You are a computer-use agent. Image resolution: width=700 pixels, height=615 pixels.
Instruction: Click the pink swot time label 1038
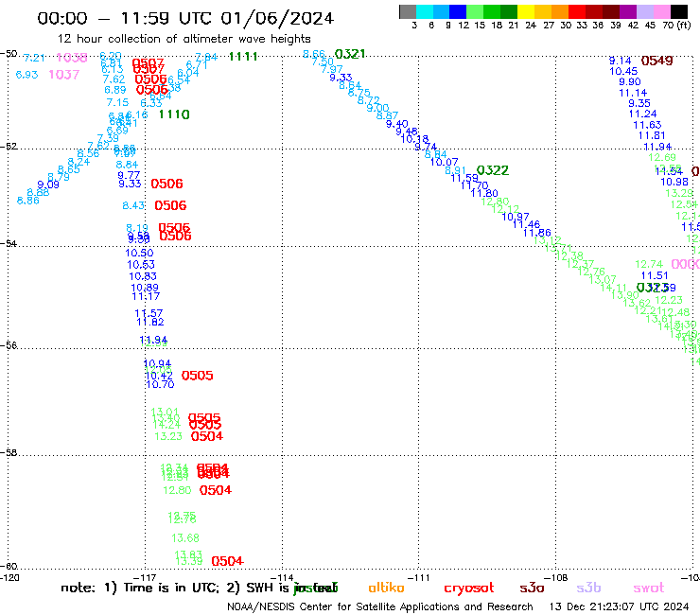[x=72, y=57]
